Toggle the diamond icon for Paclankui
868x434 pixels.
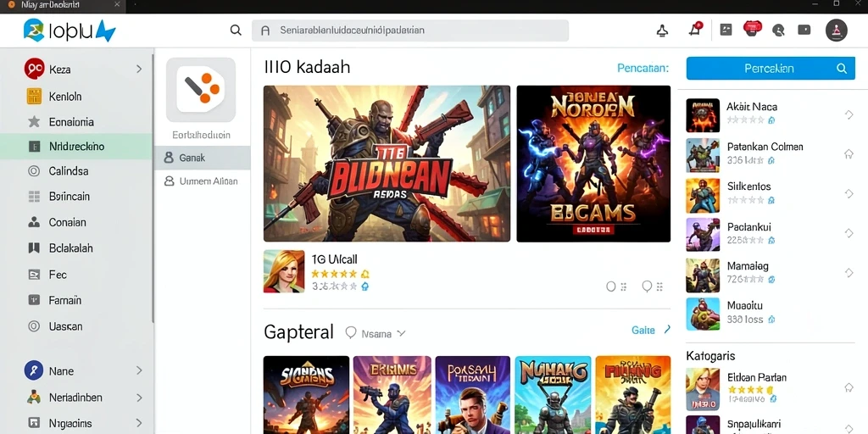pos(849,234)
